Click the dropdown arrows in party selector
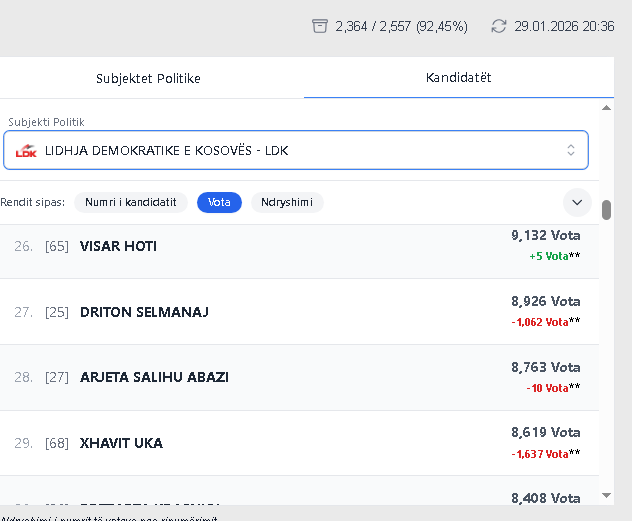Screen dimensions: 632x521 571,151
